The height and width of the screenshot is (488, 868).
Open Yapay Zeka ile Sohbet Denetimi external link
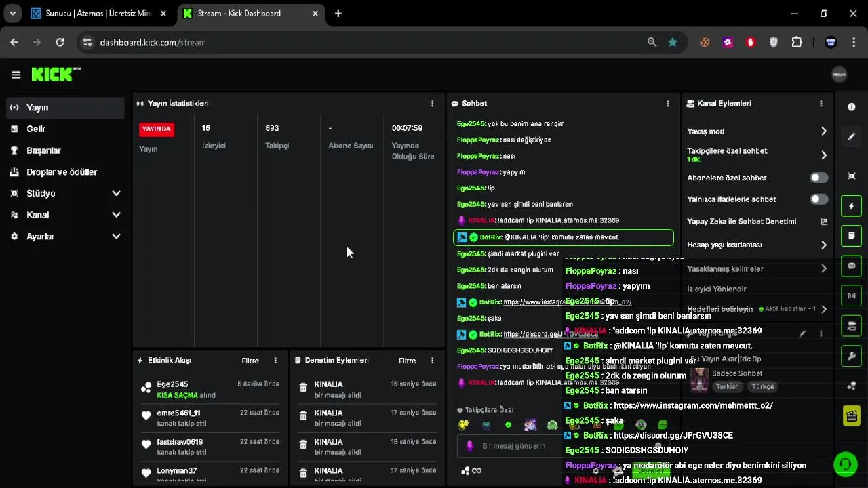(824, 222)
